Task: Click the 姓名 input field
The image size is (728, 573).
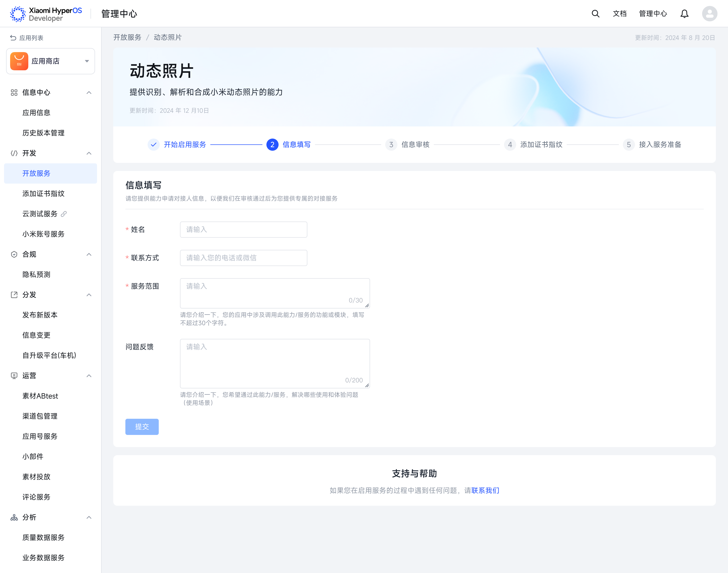Action: 243,229
